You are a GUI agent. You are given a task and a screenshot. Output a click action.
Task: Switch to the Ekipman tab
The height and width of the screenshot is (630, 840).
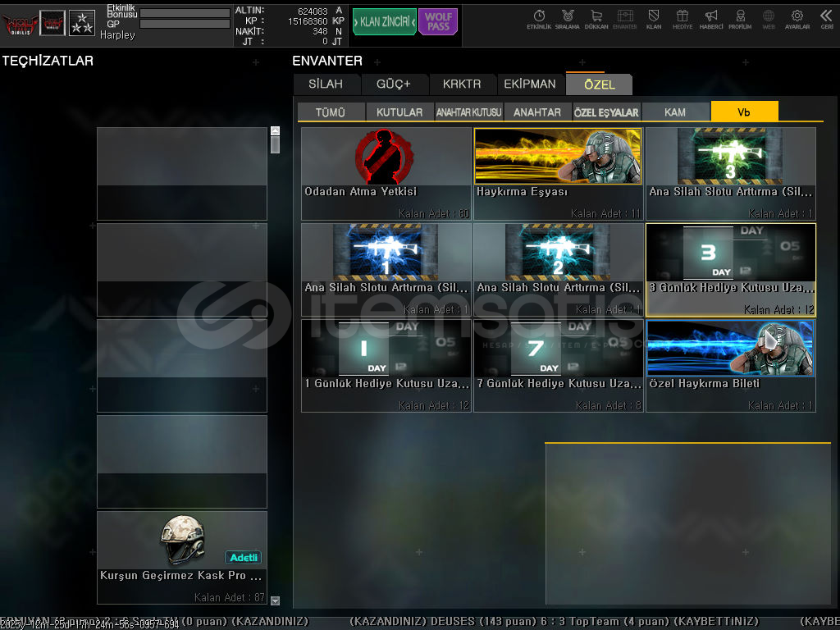[x=530, y=84]
